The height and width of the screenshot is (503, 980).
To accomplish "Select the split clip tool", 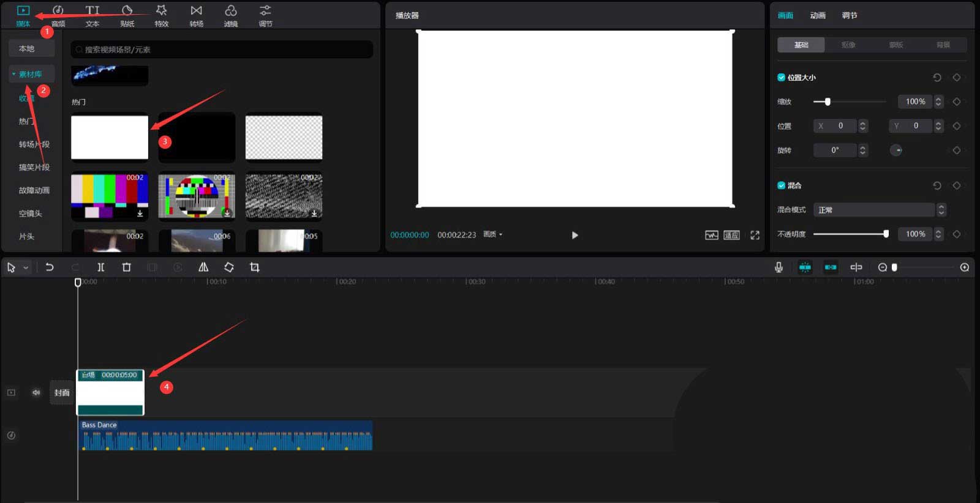I will 101,267.
